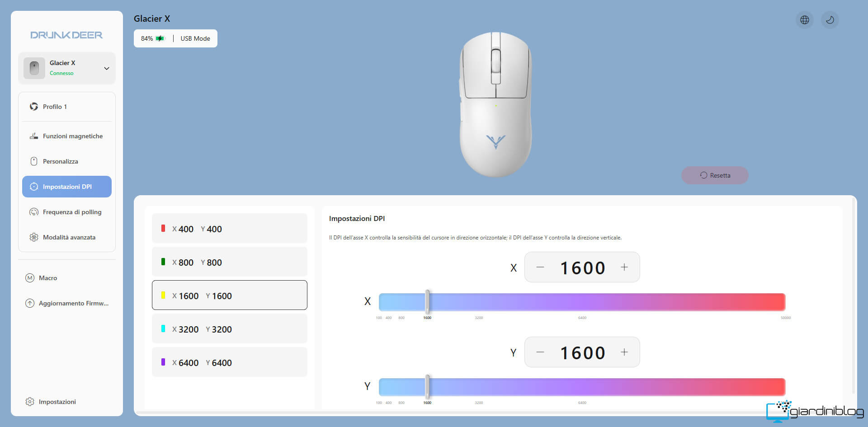
Task: Open the Frequenza di polling section
Action: tap(67, 212)
